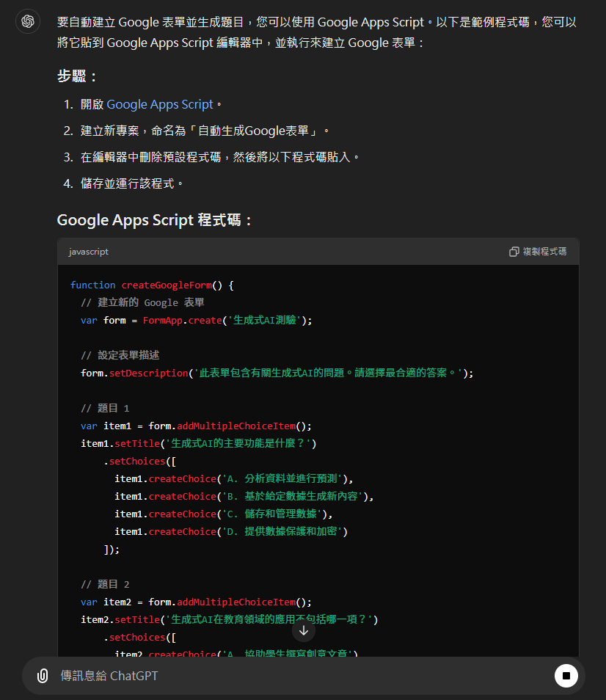This screenshot has width=606, height=700.
Task: Stop generating with the stop button
Action: click(566, 676)
